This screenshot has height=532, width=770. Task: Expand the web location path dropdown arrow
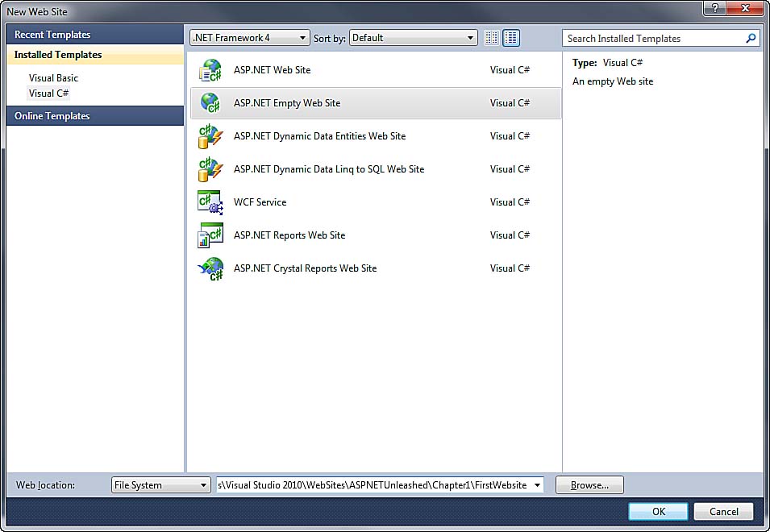pyautogui.click(x=537, y=485)
